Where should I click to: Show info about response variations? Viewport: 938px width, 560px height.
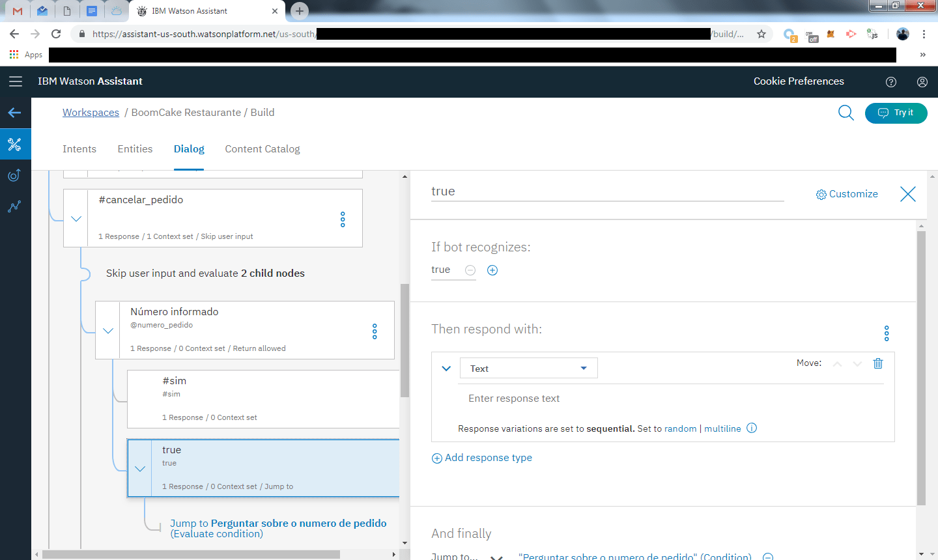click(752, 428)
